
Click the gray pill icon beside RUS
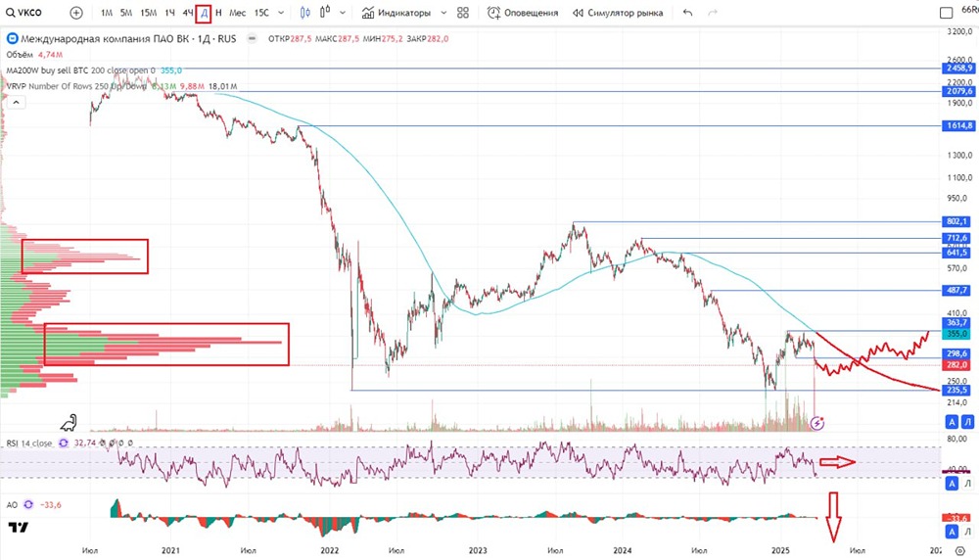252,39
